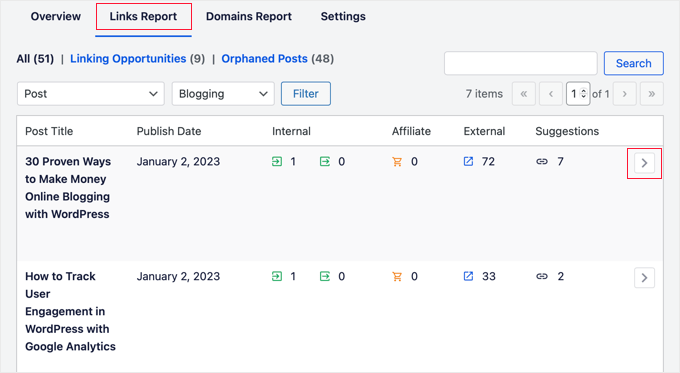Viewport: 680px width, 373px height.
Task: Click external link icon with 33 links
Action: pyautogui.click(x=468, y=276)
